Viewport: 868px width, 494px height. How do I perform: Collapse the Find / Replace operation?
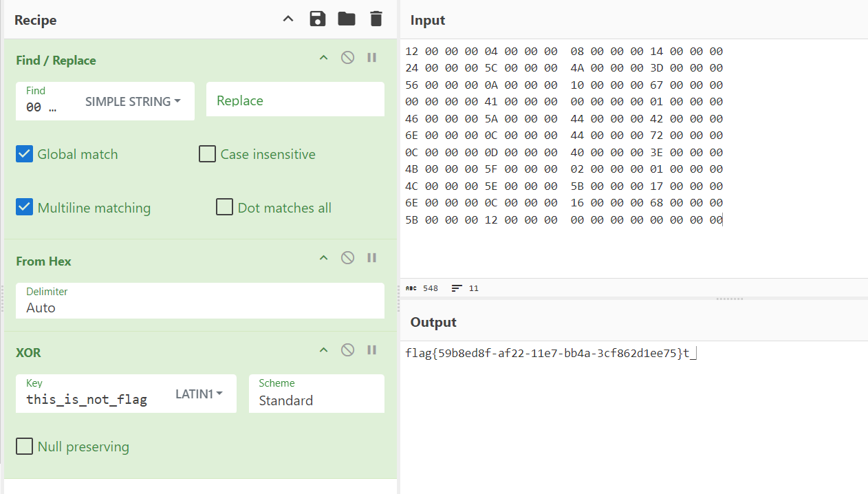click(x=323, y=58)
